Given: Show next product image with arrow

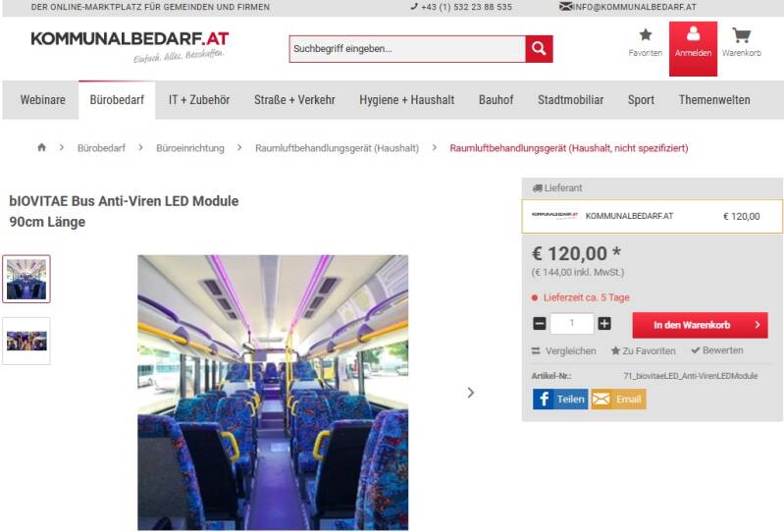Looking at the screenshot, I should 471,393.
